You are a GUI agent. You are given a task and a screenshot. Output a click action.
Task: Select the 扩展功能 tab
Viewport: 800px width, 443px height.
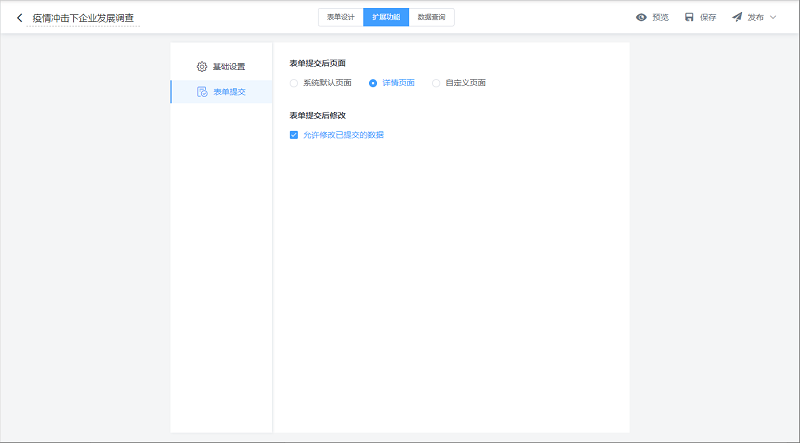(386, 17)
